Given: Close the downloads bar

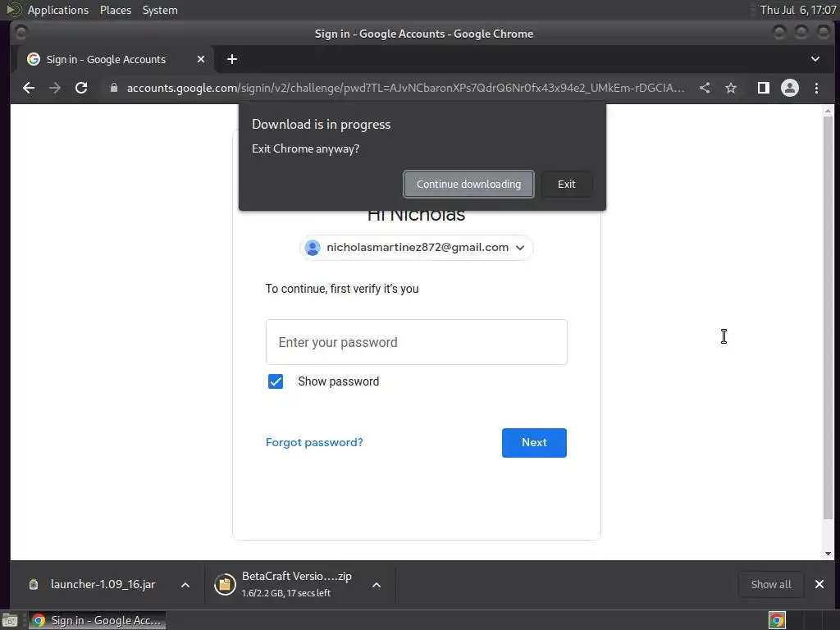Looking at the screenshot, I should pos(819,584).
